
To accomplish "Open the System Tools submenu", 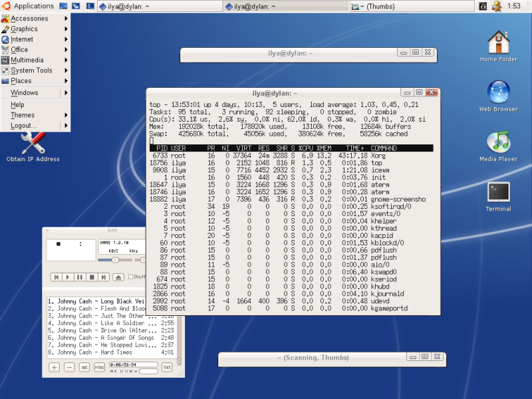I will tap(35, 70).
